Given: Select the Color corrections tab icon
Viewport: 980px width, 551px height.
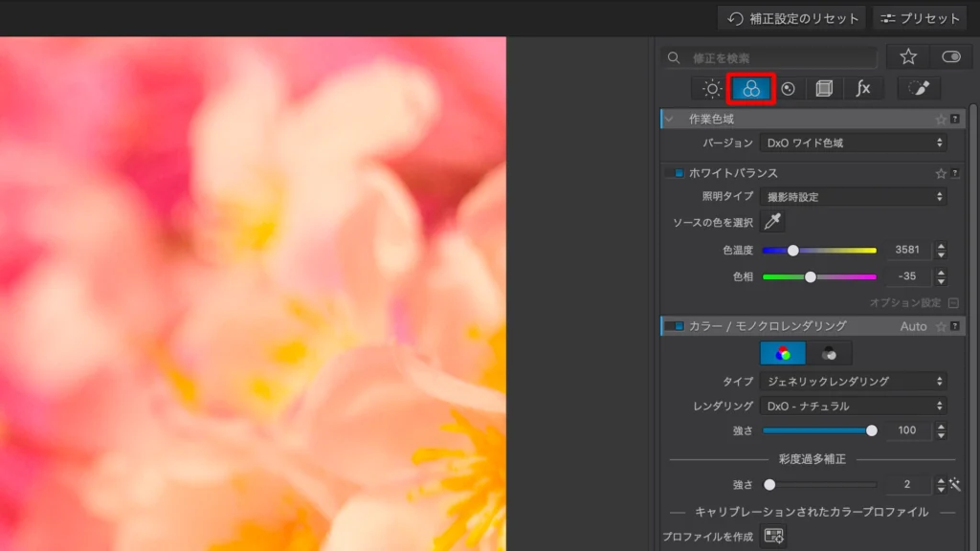Looking at the screenshot, I should [x=751, y=89].
